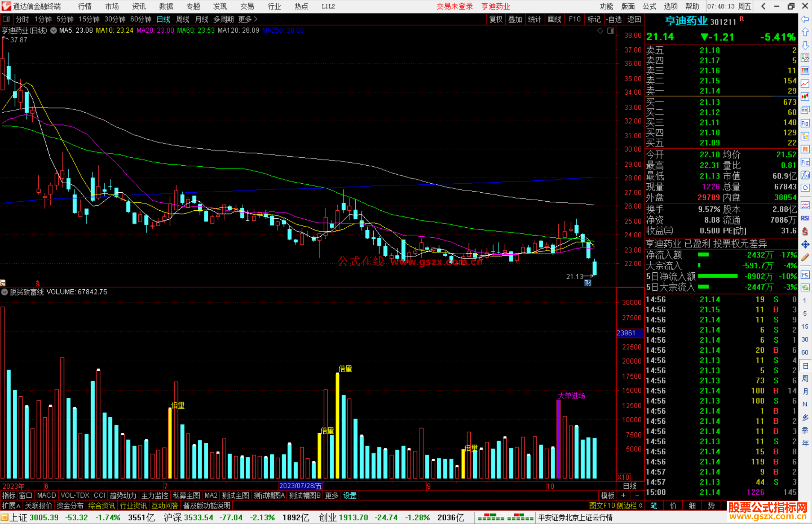Open the main chart indicator dropdown beside 亨迪药业(日线)
Image resolution: width=812 pixels, height=524 pixels.
(54, 30)
